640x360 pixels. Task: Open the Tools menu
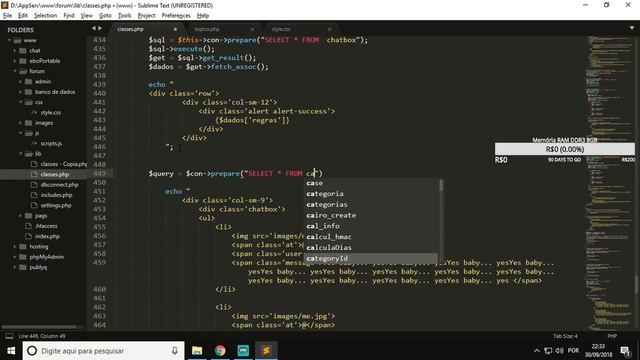tap(124, 16)
